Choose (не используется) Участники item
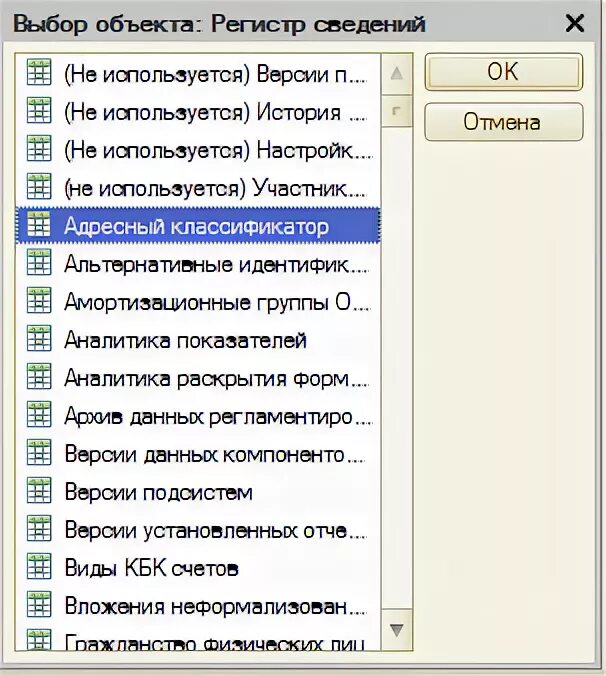The height and width of the screenshot is (676, 606). point(198,188)
